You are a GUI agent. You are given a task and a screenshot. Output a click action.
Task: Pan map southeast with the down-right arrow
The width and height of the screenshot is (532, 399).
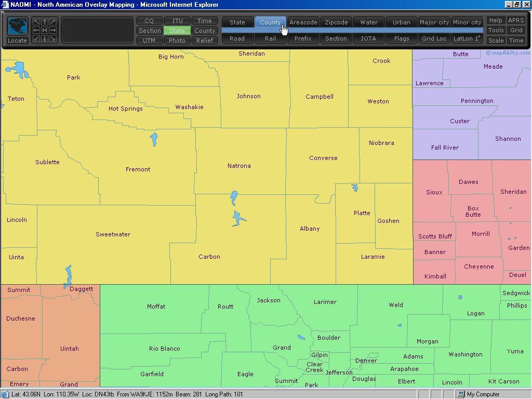coord(53,38)
